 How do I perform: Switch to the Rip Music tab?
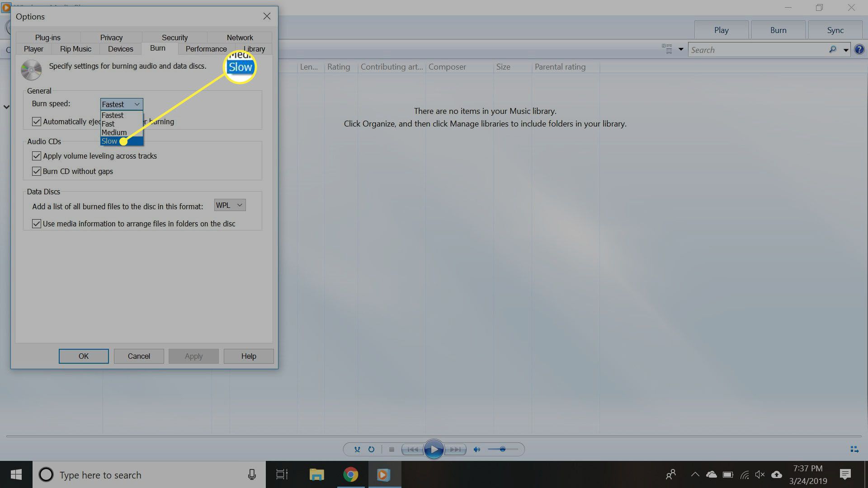[x=75, y=48]
